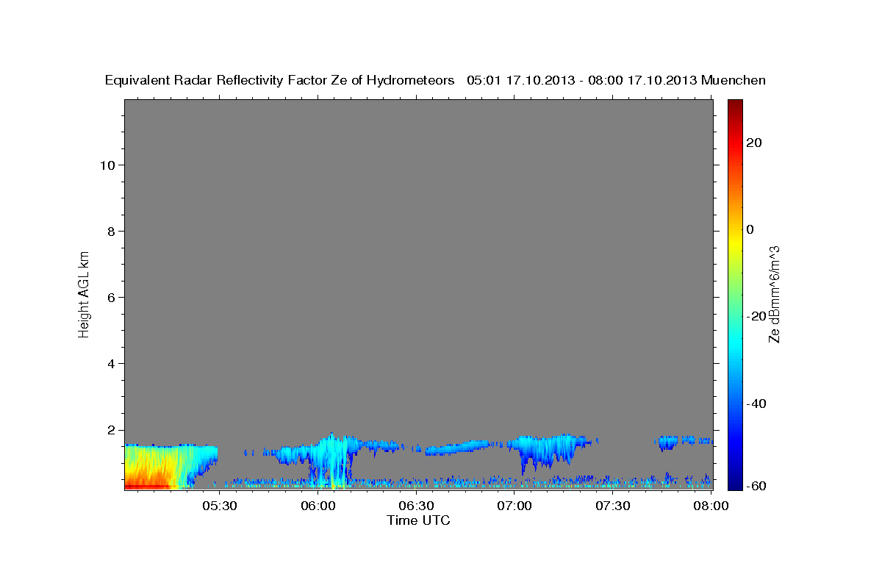Click the height tick label '6'
The width and height of the screenshot is (882, 588).
pyautogui.click(x=111, y=298)
